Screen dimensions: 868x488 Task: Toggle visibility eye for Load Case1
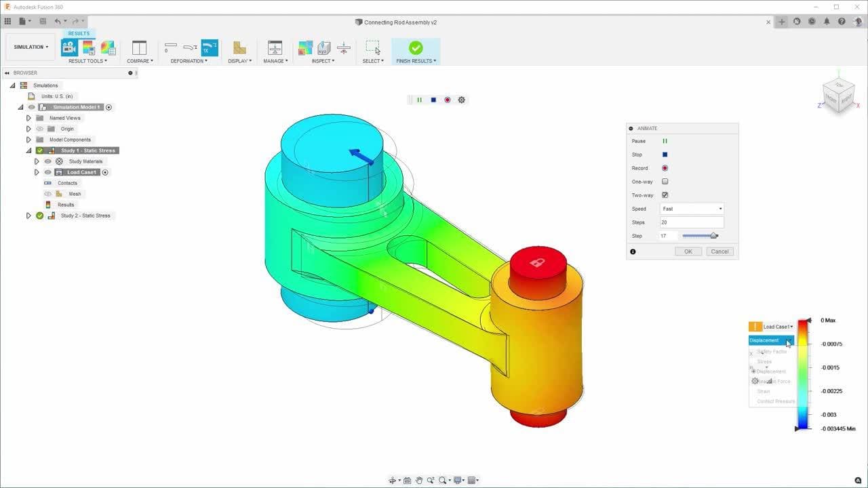[47, 172]
